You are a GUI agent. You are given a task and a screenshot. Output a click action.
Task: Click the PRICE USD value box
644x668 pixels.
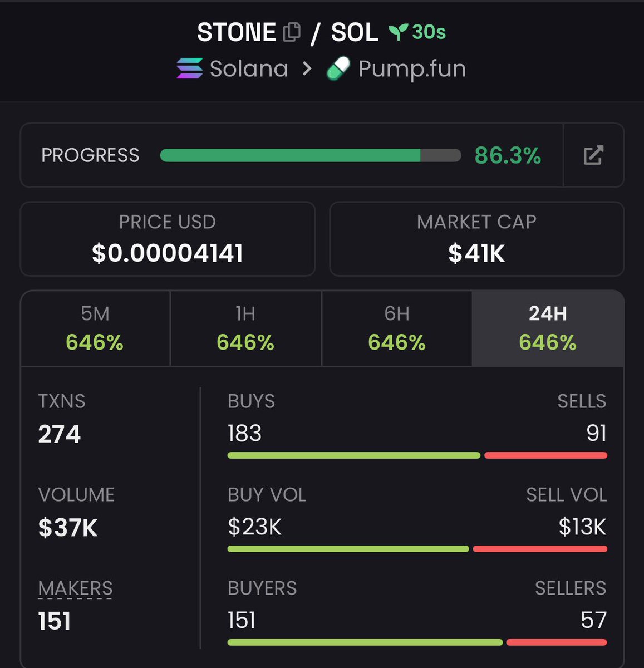coord(168,239)
